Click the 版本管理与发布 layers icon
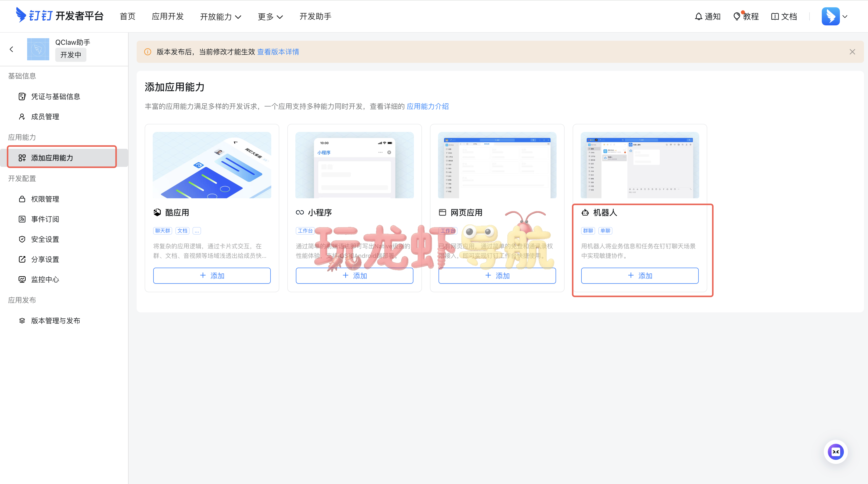Viewport: 868px width, 484px height. (x=22, y=321)
